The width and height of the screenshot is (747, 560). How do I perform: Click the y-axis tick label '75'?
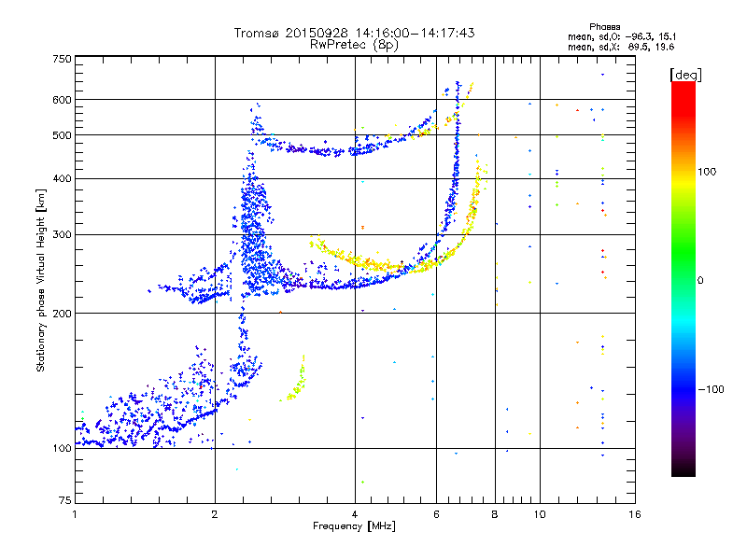coord(65,500)
